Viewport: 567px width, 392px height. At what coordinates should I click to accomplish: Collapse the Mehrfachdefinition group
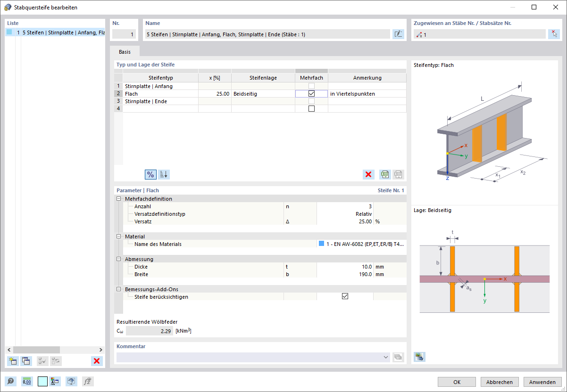119,199
